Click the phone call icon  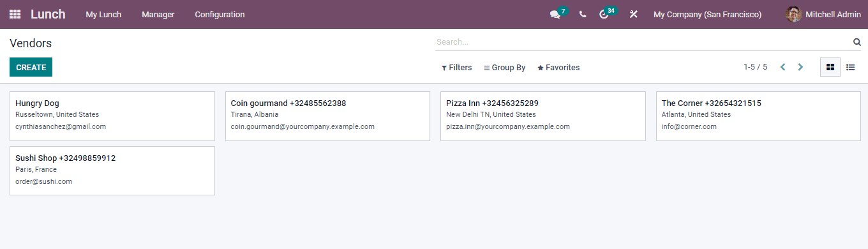pos(583,14)
